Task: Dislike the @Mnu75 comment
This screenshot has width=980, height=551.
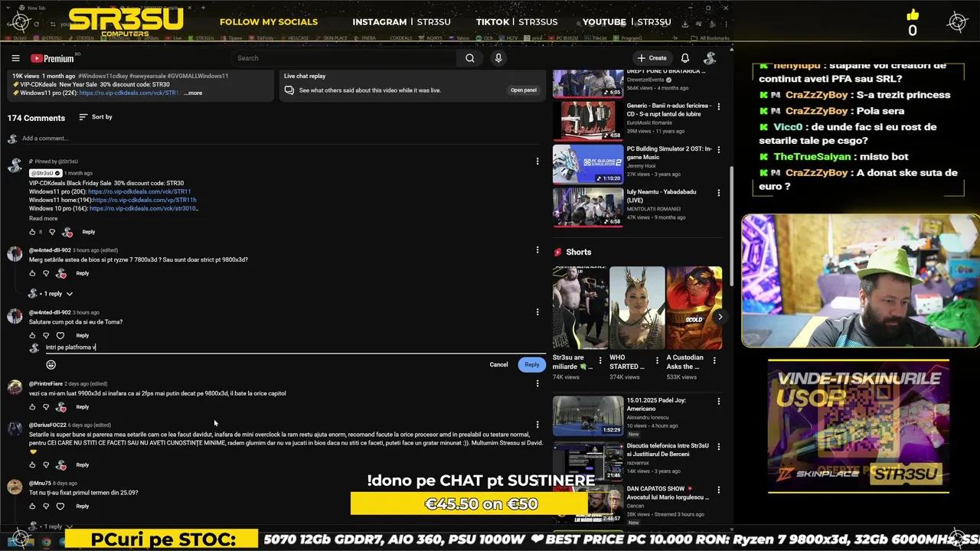Action: click(46, 506)
